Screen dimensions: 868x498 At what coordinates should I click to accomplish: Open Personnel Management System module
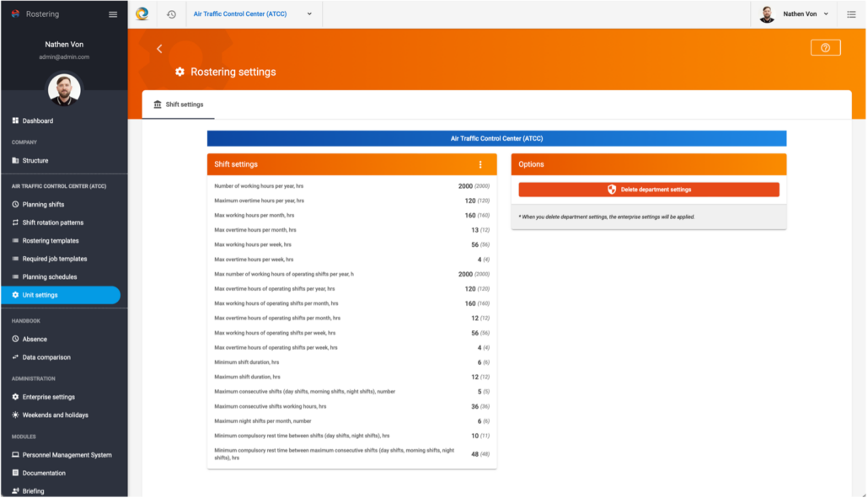(67, 455)
